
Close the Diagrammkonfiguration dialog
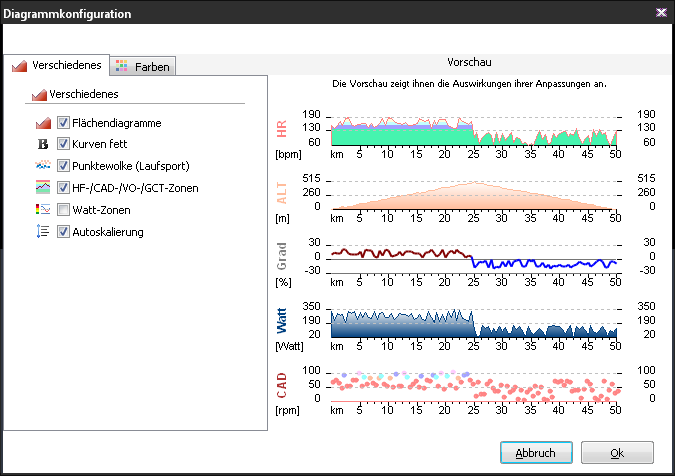pos(661,12)
